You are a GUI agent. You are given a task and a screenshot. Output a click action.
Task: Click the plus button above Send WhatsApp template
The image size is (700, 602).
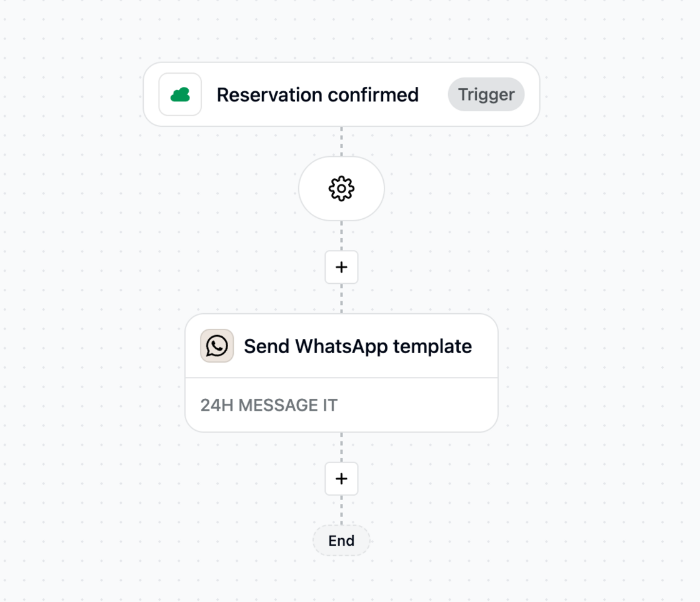[x=341, y=266]
